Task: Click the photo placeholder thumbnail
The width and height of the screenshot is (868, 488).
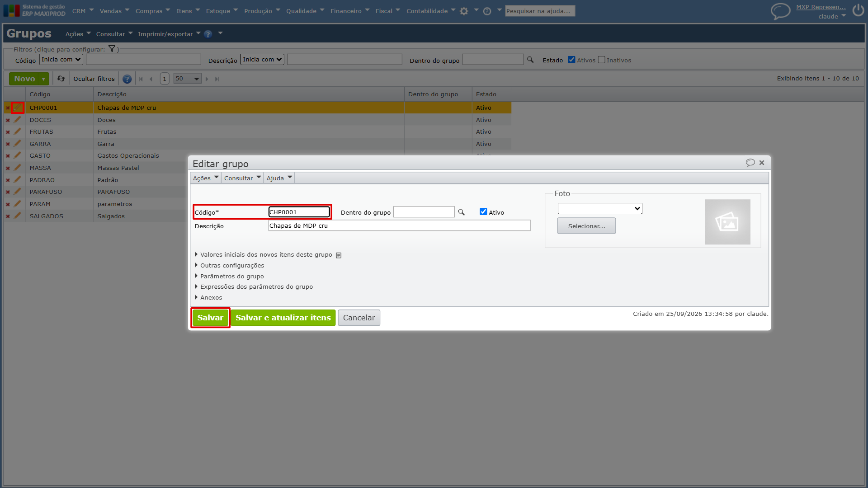Action: [727, 222]
